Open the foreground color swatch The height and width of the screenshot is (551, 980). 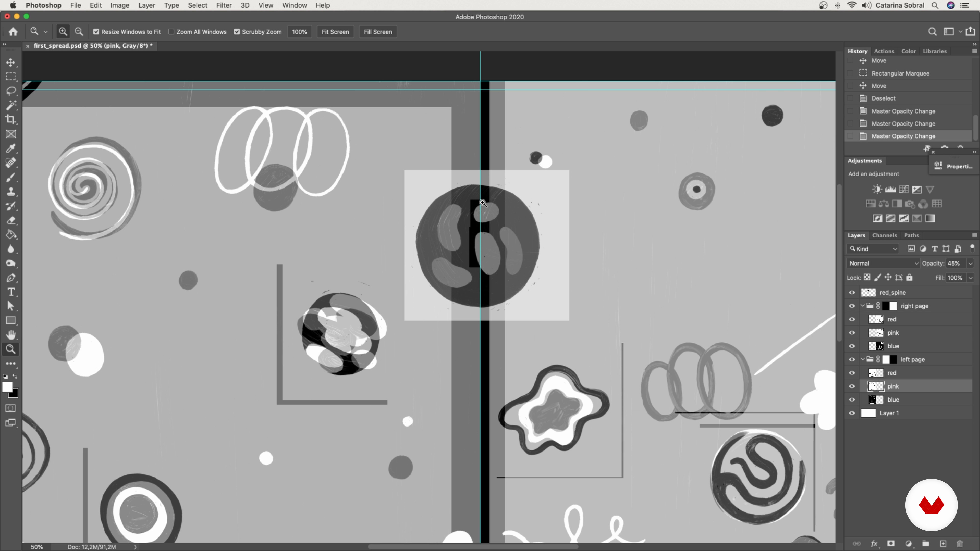coord(7,387)
